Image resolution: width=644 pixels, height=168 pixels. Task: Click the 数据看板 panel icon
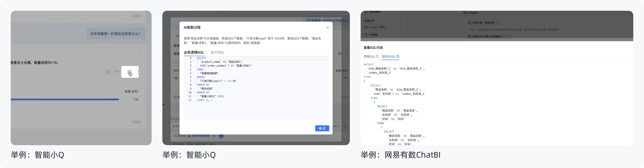click(366, 12)
